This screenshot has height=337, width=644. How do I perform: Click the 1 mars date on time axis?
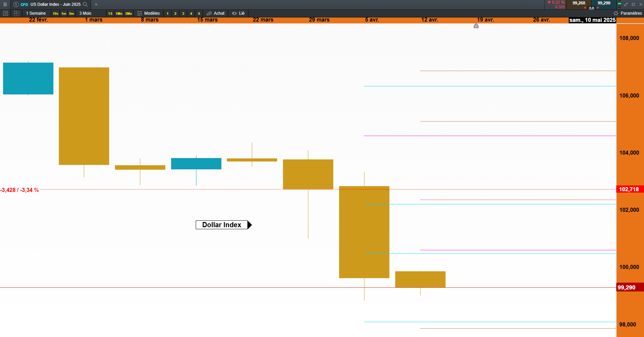(x=94, y=20)
